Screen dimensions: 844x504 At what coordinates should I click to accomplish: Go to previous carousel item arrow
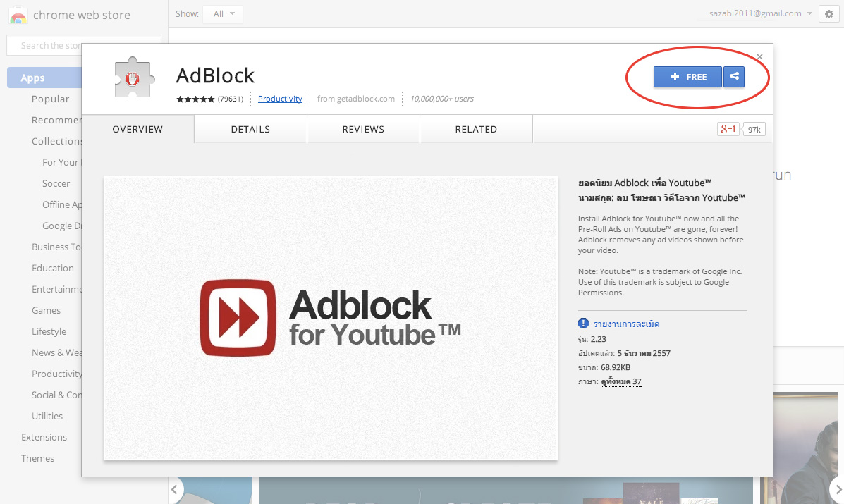pyautogui.click(x=175, y=489)
